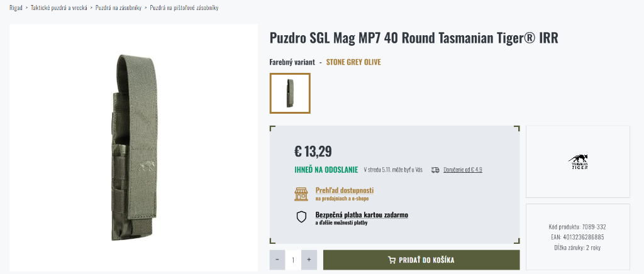Open Puzdrá na pištoľové zásobníky breadcrumb
The width and height of the screenshot is (644, 274).
tap(184, 8)
